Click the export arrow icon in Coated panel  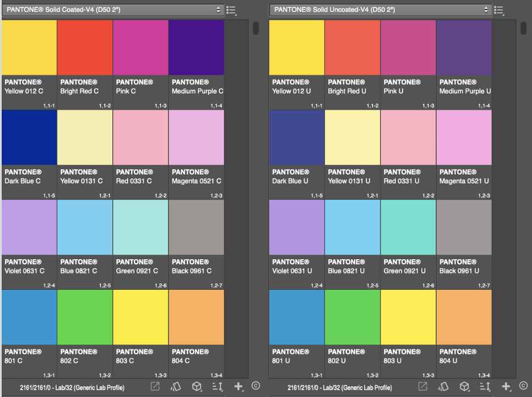[x=155, y=386]
